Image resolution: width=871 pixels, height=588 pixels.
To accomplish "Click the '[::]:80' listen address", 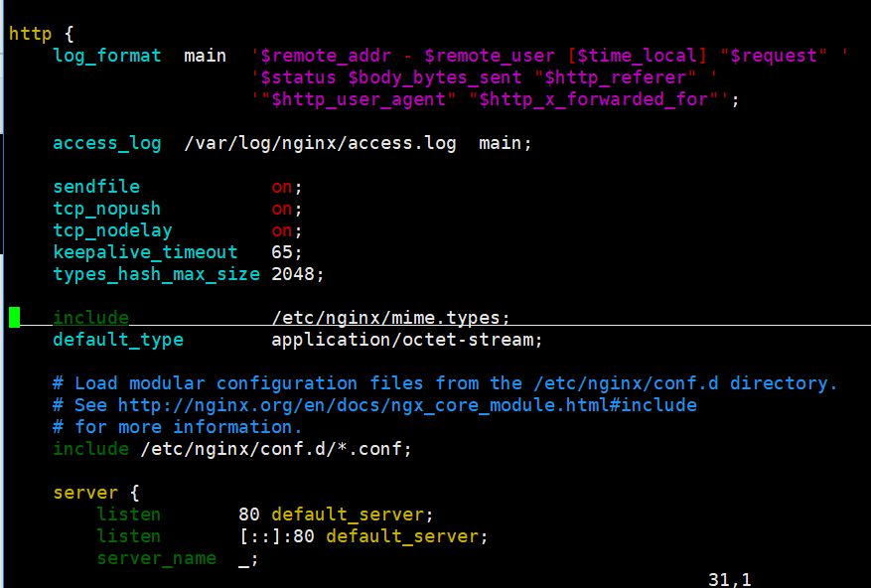I will point(276,536).
